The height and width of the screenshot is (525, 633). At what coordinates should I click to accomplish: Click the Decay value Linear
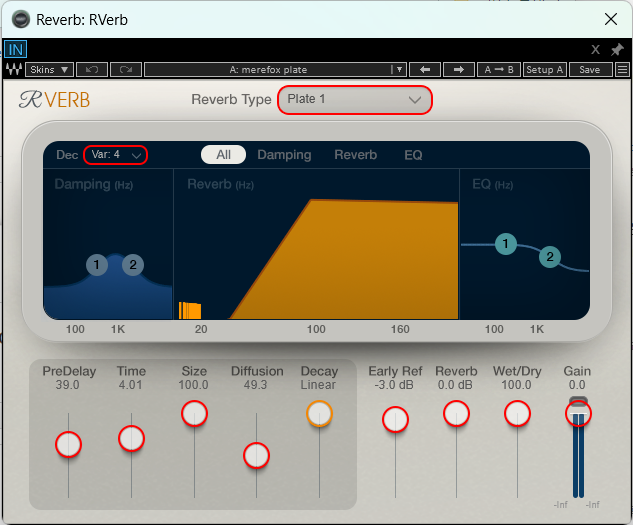[x=318, y=385]
